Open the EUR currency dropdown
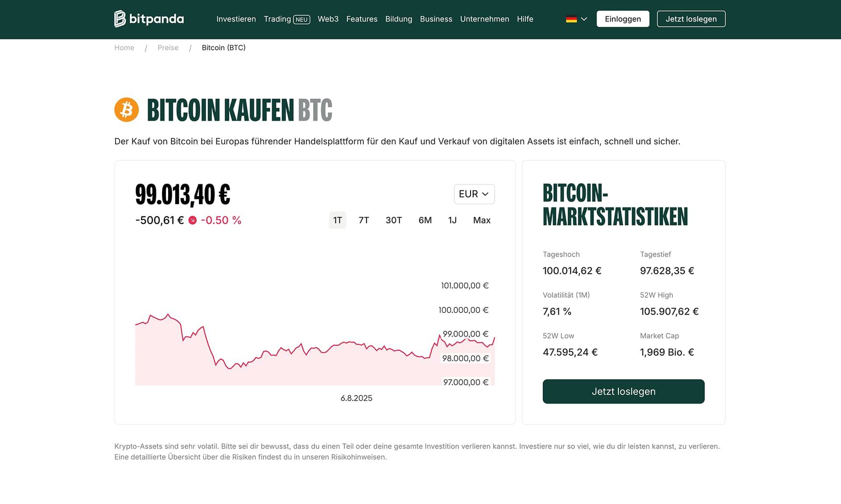The height and width of the screenshot is (504, 841). pos(474,194)
